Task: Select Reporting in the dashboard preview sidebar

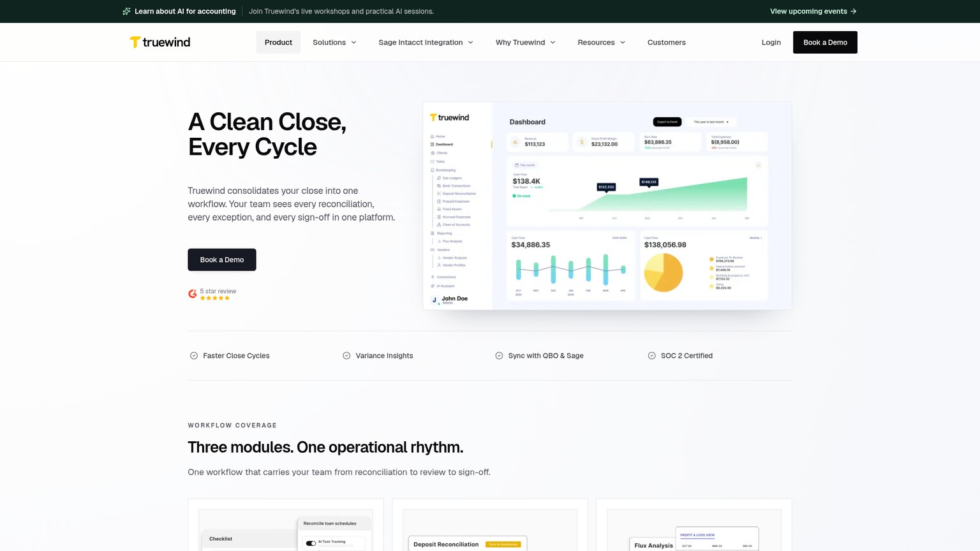Action: [x=442, y=233]
